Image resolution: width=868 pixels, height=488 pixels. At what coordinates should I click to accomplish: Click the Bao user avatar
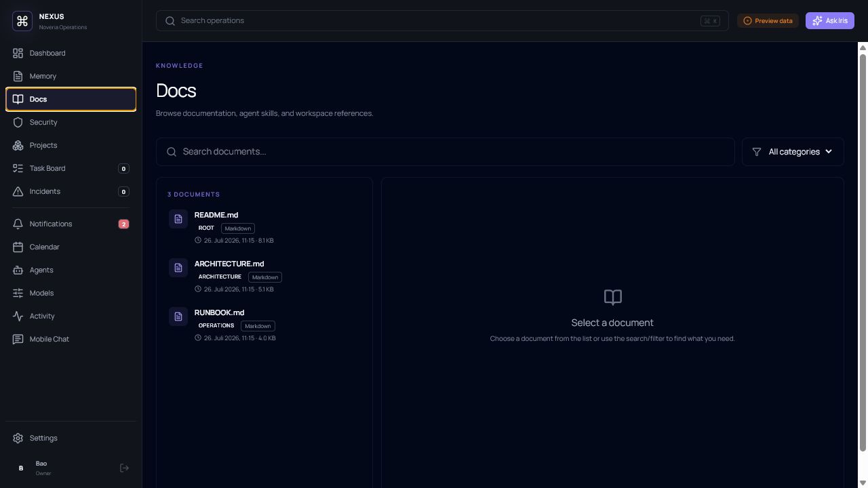[x=21, y=468]
